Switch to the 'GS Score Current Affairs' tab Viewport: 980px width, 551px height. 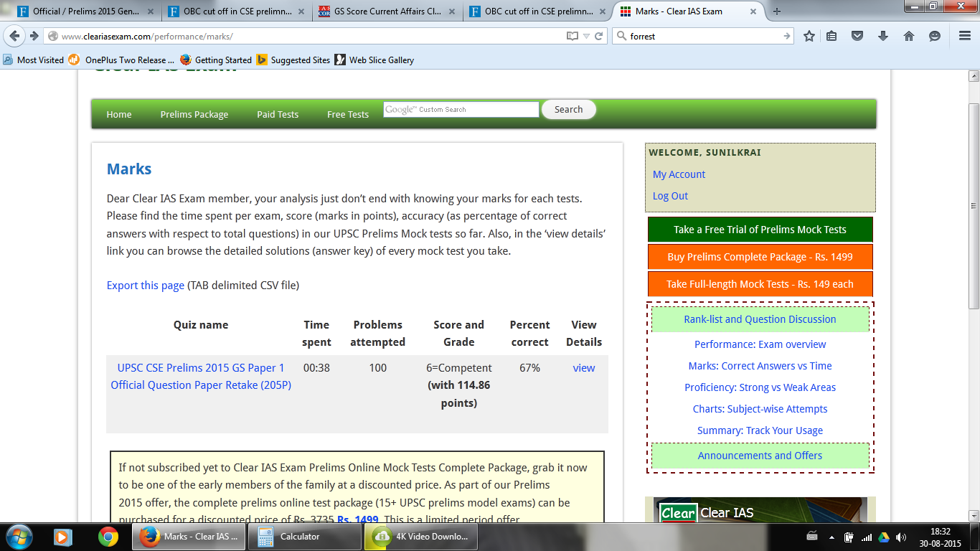[x=387, y=11]
